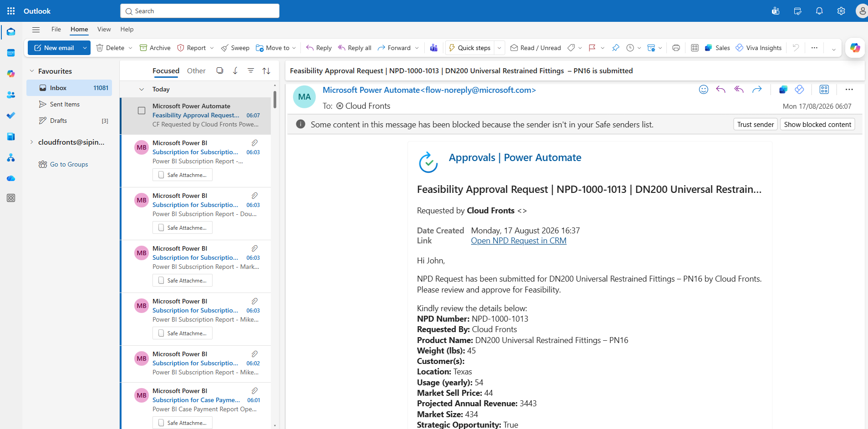Click the Print icon in ribbon
This screenshot has width=868, height=429.
(x=676, y=48)
